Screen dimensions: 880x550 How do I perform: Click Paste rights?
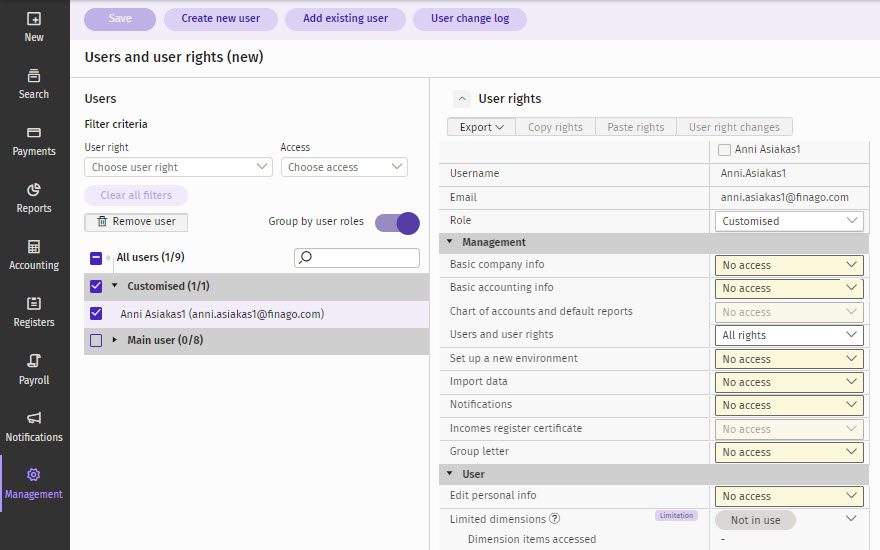(635, 127)
